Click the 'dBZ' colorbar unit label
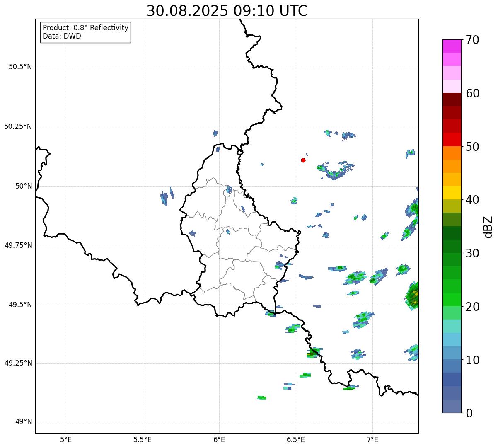 pos(488,227)
